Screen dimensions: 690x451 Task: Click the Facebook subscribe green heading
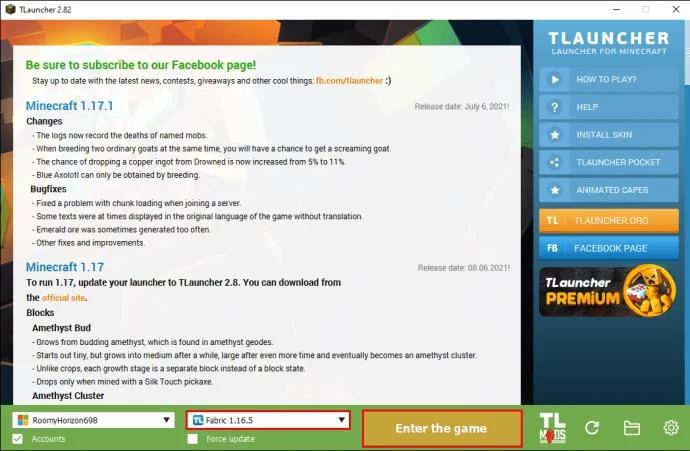pyautogui.click(x=141, y=65)
